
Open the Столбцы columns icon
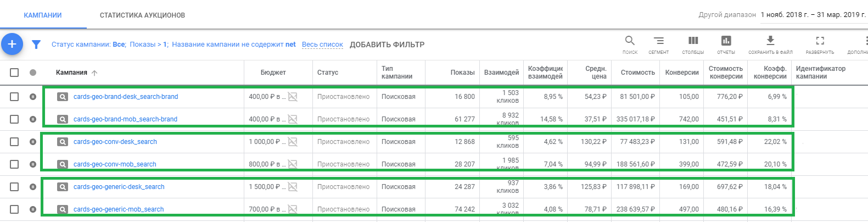click(693, 41)
